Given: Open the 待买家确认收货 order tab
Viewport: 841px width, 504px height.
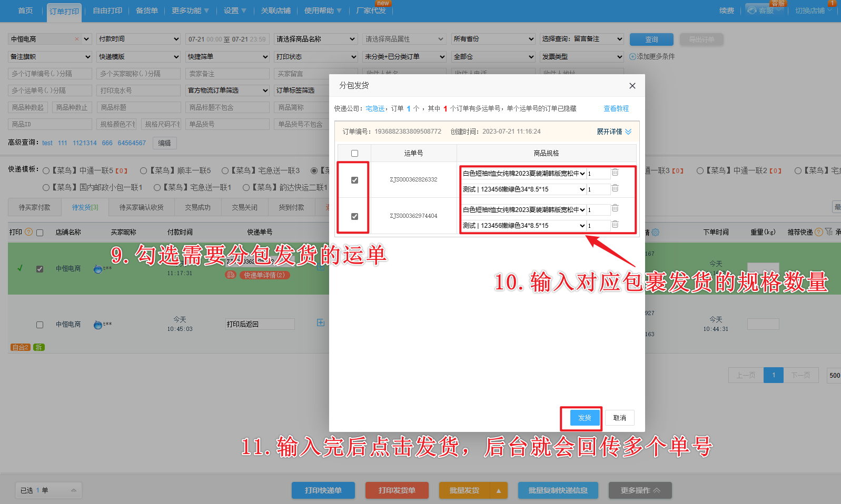Looking at the screenshot, I should tap(141, 207).
